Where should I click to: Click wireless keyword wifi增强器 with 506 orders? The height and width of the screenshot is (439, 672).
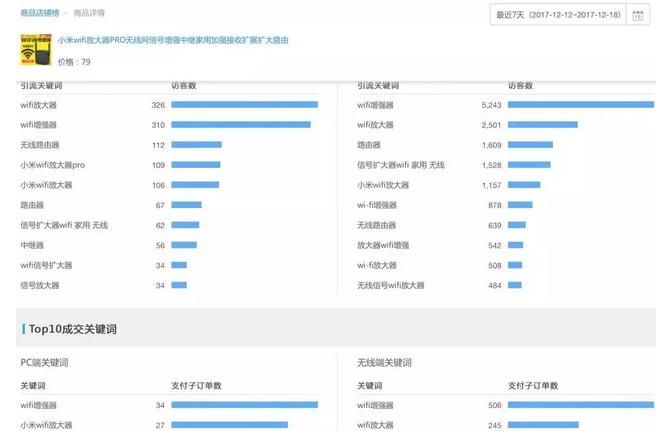(375, 405)
